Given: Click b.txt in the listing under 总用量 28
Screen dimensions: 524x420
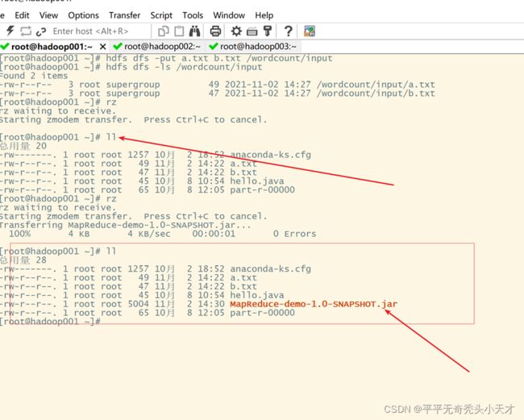Looking at the screenshot, I should tap(243, 286).
